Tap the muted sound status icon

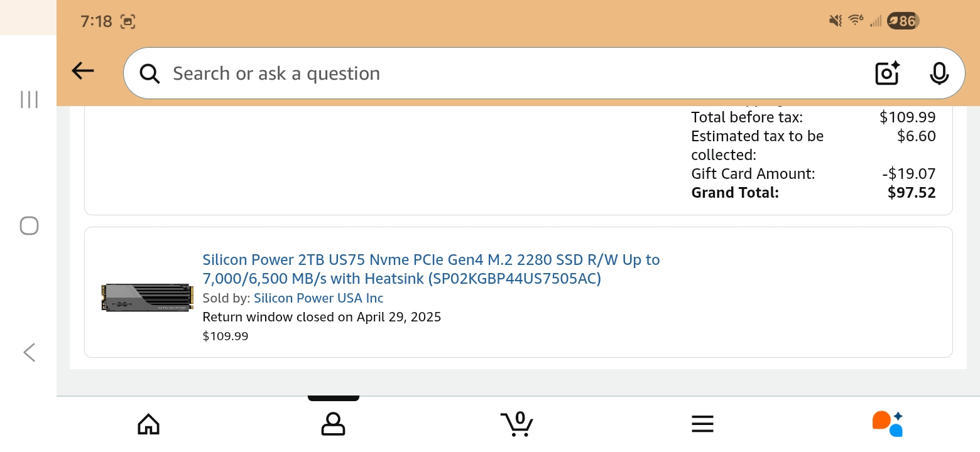coord(836,21)
